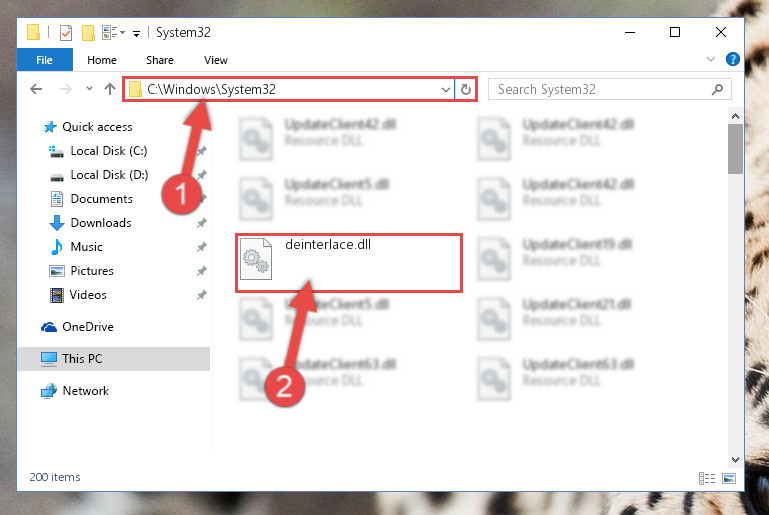Screen dimensions: 769x515
Task: Switch to details view layout icon
Action: [x=707, y=478]
